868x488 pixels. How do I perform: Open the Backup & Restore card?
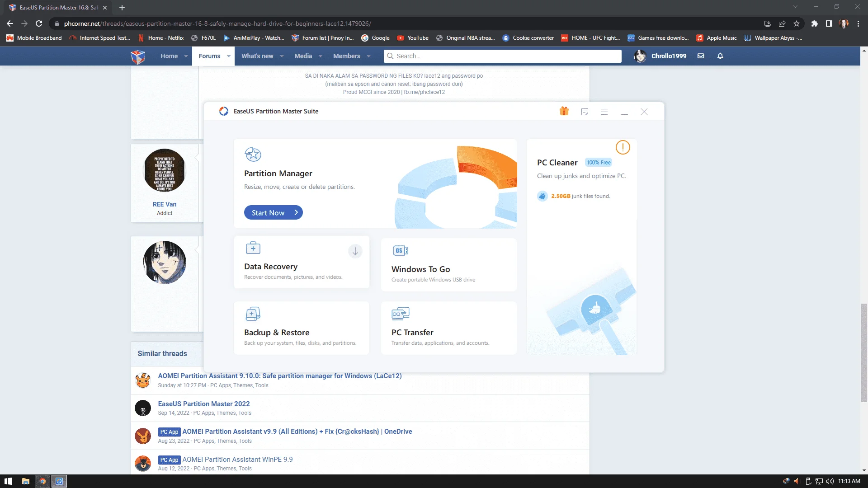302,328
